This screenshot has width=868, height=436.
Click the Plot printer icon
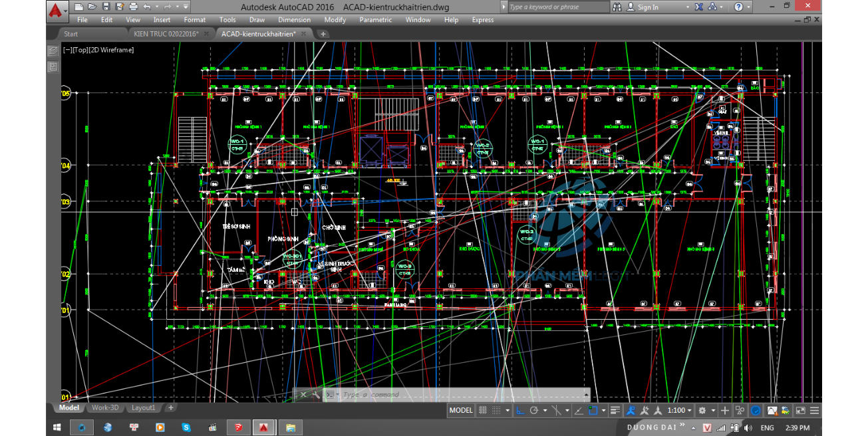point(133,7)
